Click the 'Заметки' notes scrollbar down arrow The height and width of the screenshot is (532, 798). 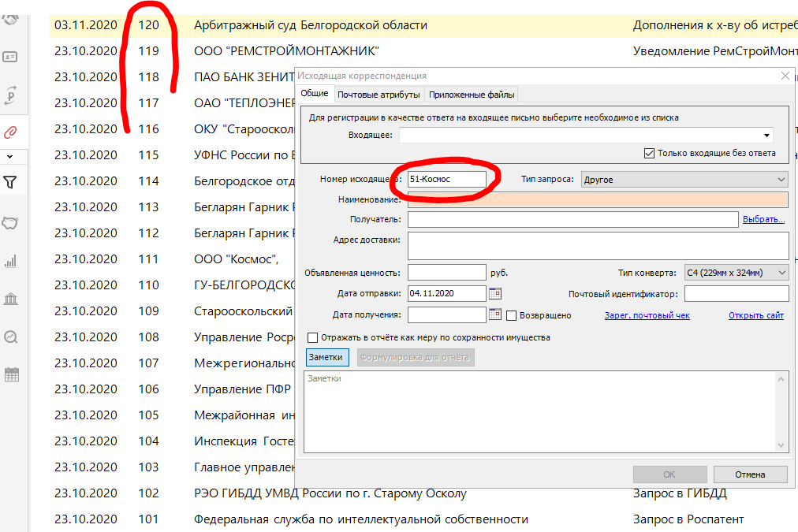tap(782, 445)
